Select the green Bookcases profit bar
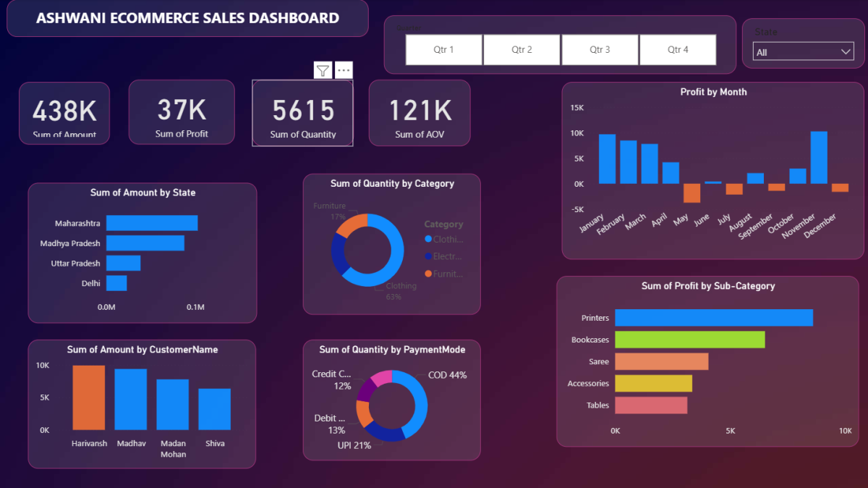This screenshot has width=868, height=488. pyautogui.click(x=689, y=340)
